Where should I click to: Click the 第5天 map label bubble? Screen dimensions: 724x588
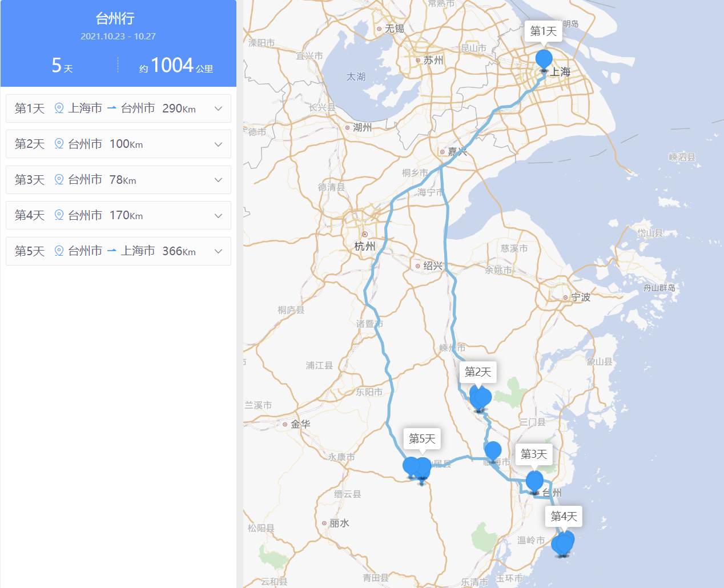tap(422, 438)
